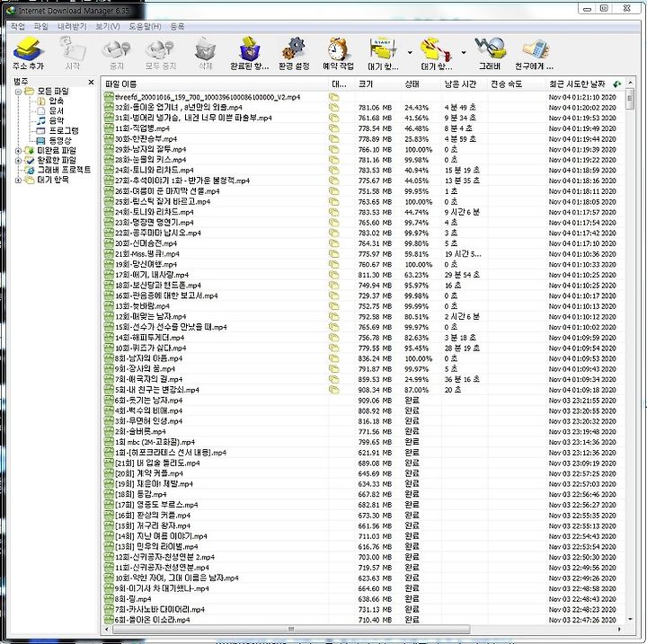Click the 삭제 (Delete) toolbar icon

pyautogui.click(x=205, y=49)
